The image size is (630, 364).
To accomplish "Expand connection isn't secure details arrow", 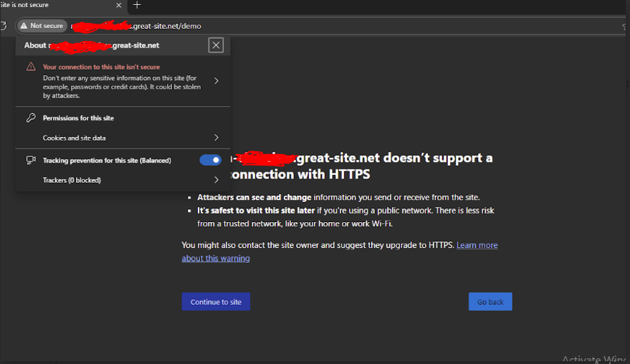I will [x=216, y=81].
